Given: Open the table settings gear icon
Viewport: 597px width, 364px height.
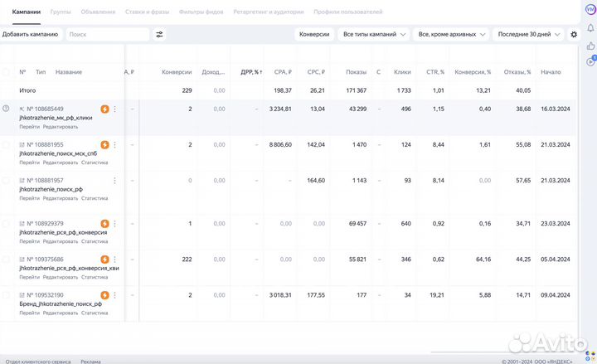Looking at the screenshot, I should pyautogui.click(x=573, y=35).
